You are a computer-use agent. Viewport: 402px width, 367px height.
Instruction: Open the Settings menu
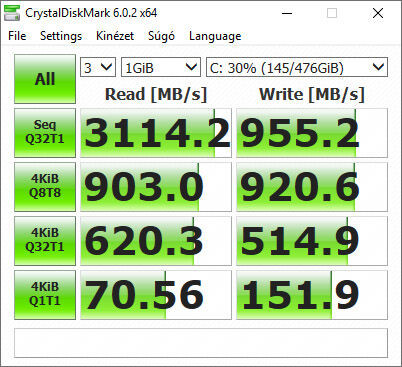tap(61, 36)
